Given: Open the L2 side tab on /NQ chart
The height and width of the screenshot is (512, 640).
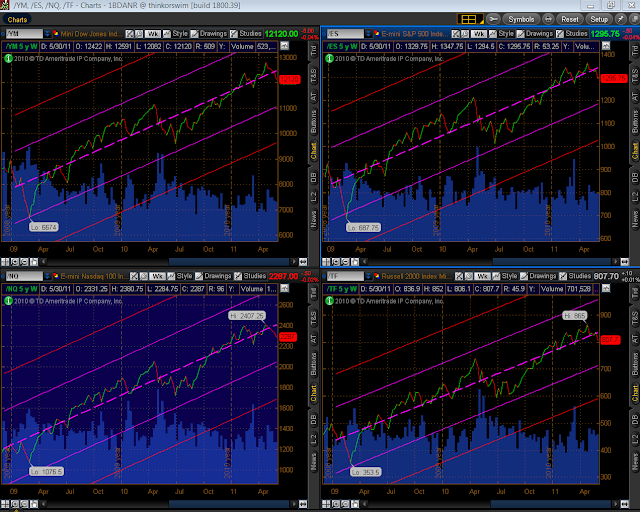Looking at the screenshot, I should tap(313, 439).
